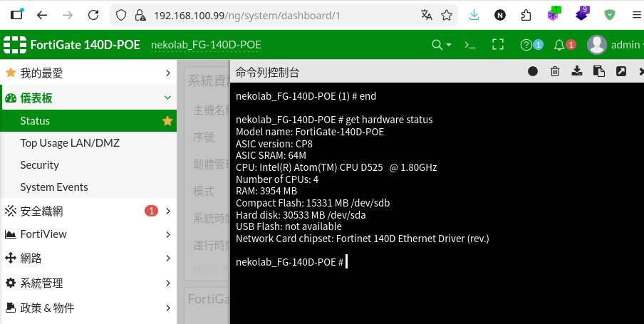The image size is (644, 324).
Task: Open the 安全織網 menu item
Action: (x=88, y=211)
